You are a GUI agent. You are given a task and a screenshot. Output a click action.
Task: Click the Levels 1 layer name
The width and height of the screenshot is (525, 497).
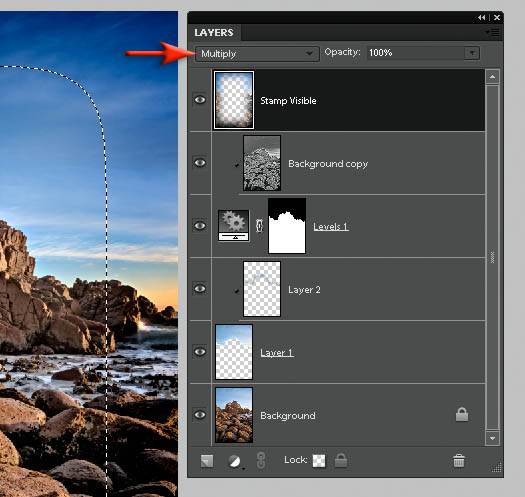click(331, 227)
